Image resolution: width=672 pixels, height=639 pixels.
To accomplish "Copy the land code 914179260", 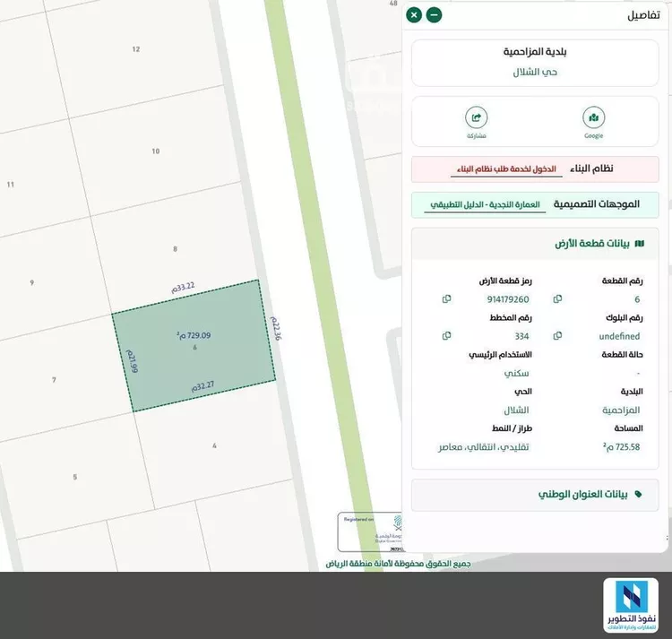I will tap(446, 298).
